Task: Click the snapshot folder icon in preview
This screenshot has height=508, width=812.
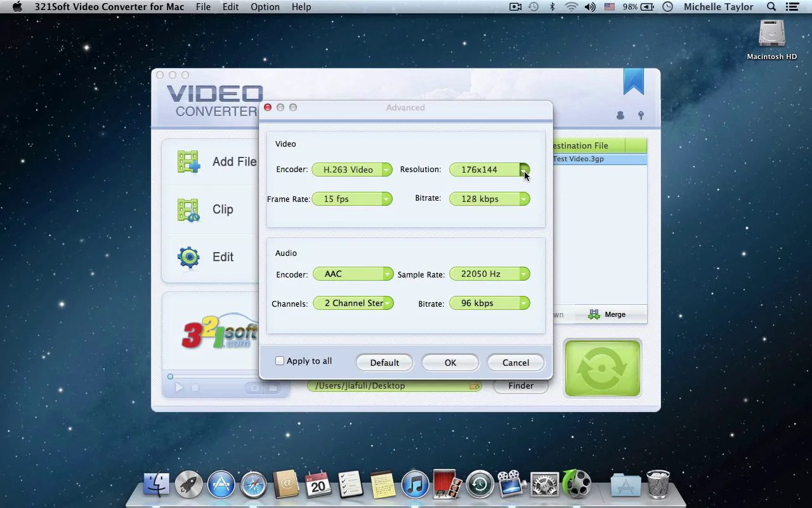Action: click(272, 388)
